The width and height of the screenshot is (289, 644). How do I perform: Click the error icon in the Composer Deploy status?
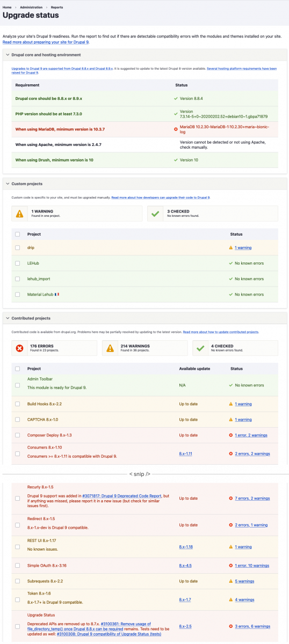point(231,435)
